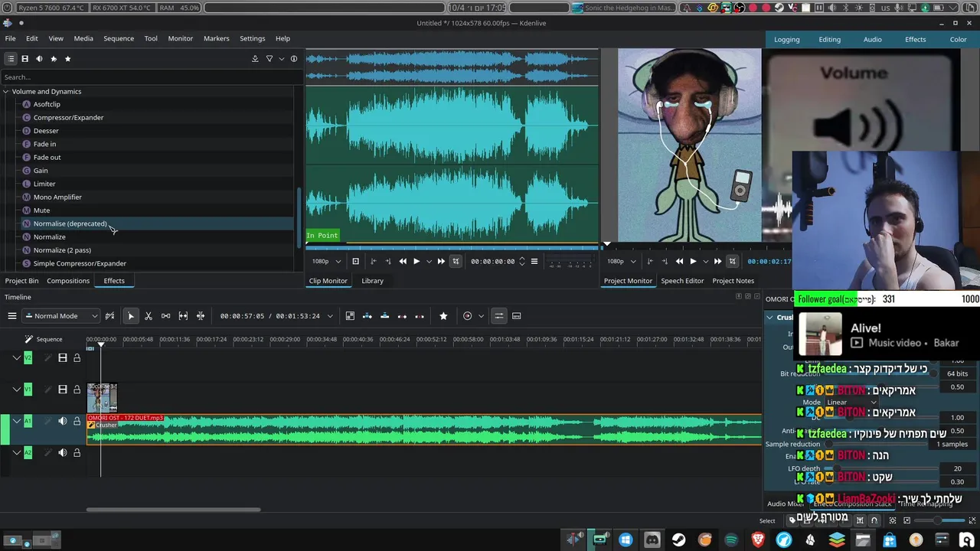Image resolution: width=980 pixels, height=551 pixels.
Task: Click the favorite effects star in timeline toolbar
Action: pyautogui.click(x=443, y=316)
